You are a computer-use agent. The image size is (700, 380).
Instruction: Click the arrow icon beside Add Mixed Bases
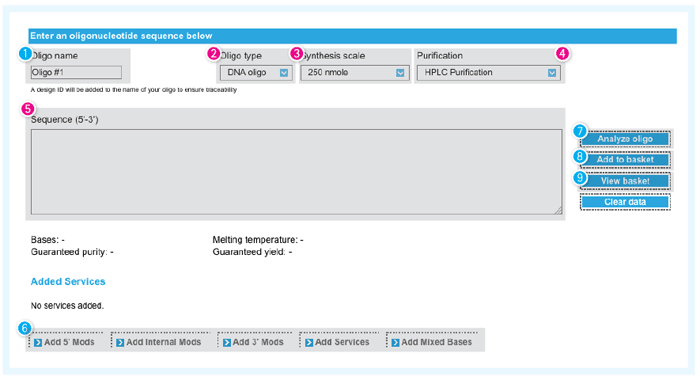click(396, 342)
